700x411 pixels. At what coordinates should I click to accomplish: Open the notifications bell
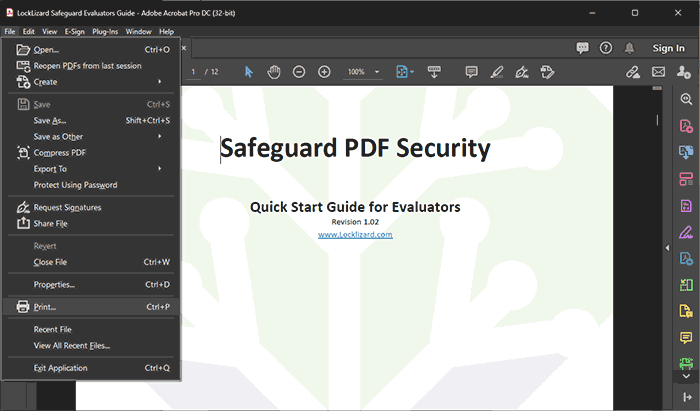point(629,48)
